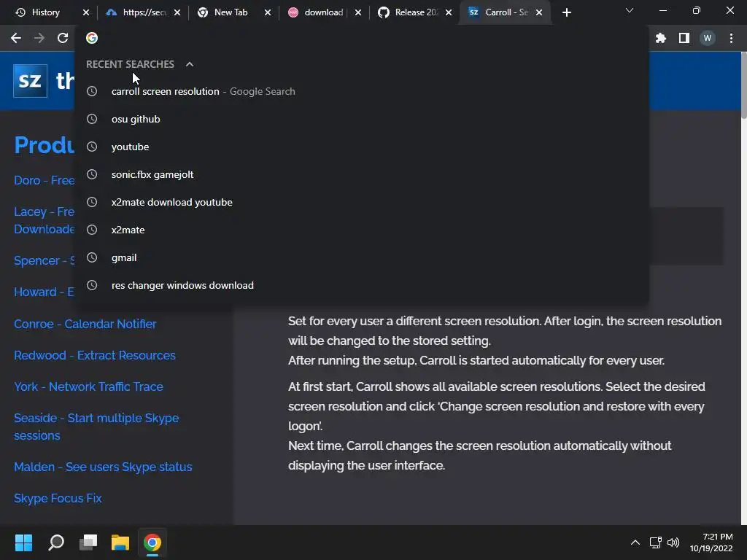The height and width of the screenshot is (560, 747).
Task: Close the History tab
Action: click(86, 12)
